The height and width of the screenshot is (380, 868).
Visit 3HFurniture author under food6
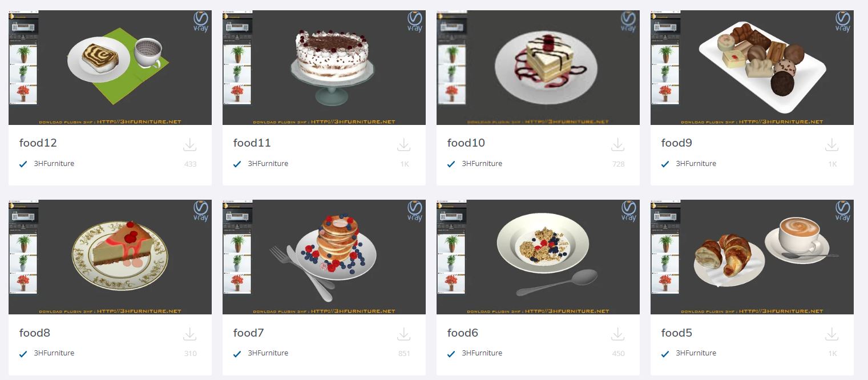482,353
